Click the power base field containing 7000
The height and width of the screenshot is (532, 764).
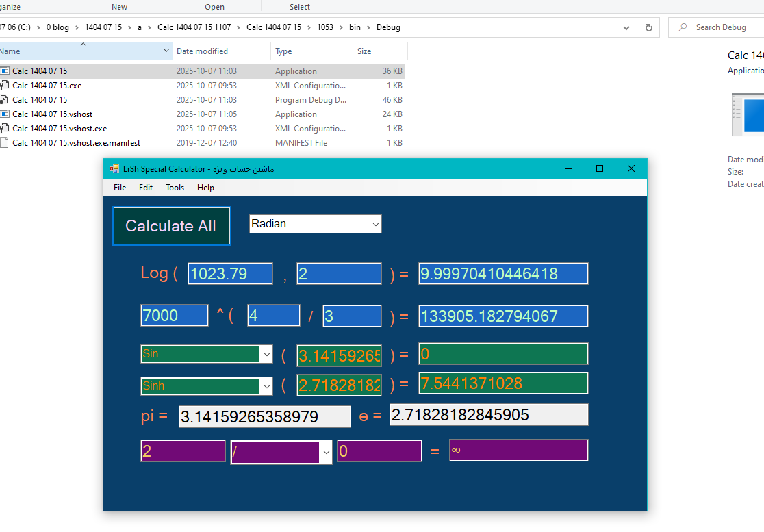(174, 316)
